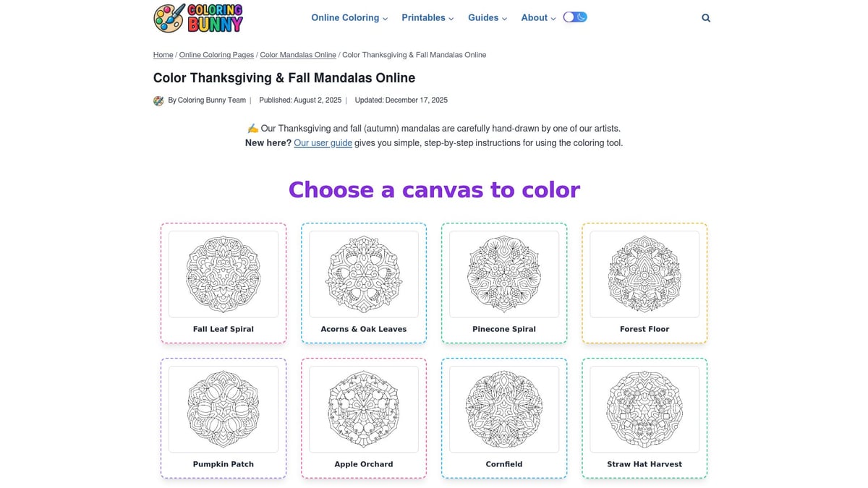Image resolution: width=868 pixels, height=488 pixels.
Task: Open the search
Action: point(705,17)
